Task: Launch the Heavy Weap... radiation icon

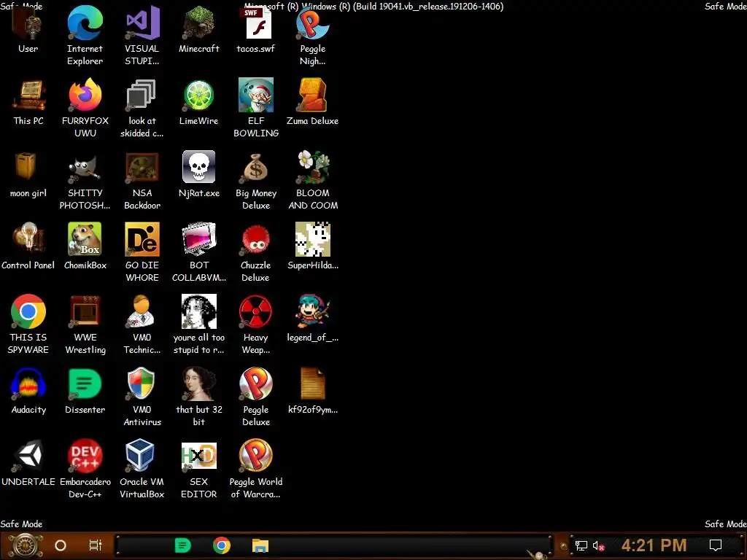Action: 256,312
